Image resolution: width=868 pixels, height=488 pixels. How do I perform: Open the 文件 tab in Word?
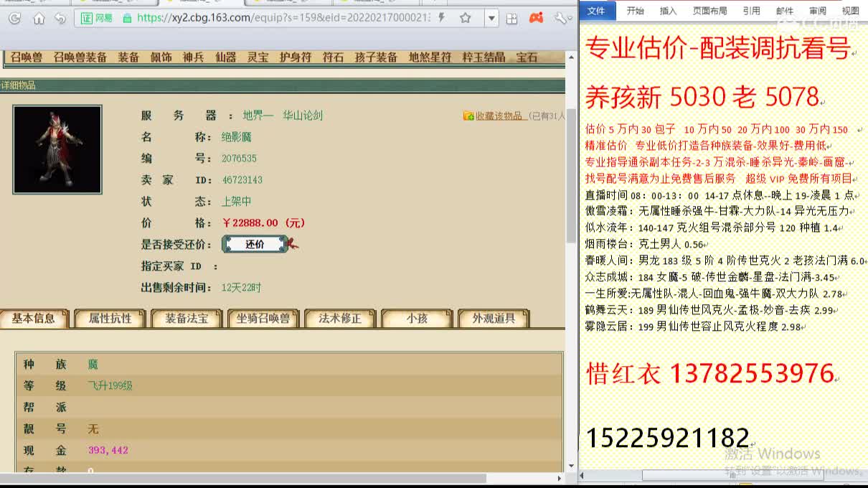[x=596, y=10]
